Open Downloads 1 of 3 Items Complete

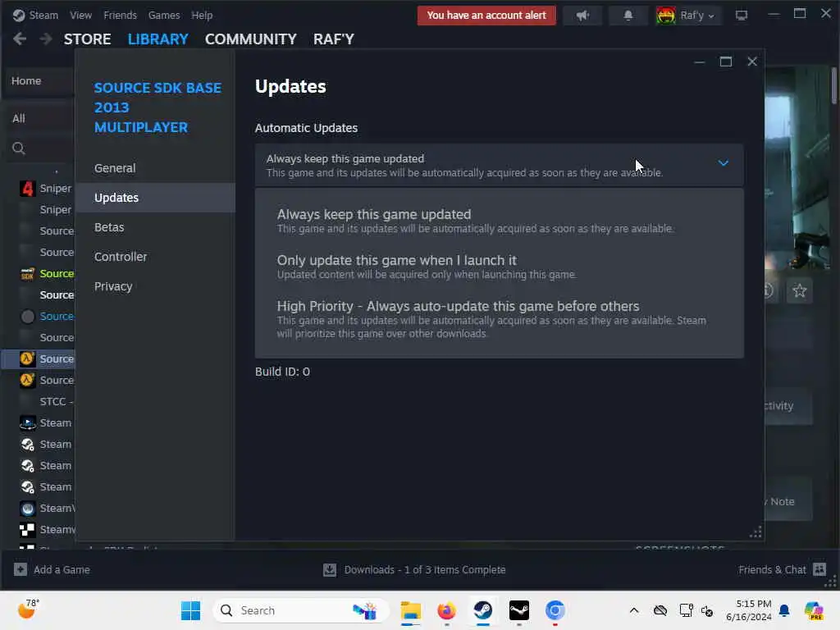(x=425, y=569)
